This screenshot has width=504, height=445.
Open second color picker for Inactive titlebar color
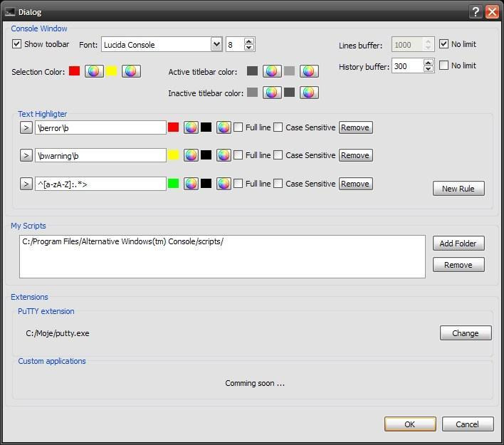(309, 93)
